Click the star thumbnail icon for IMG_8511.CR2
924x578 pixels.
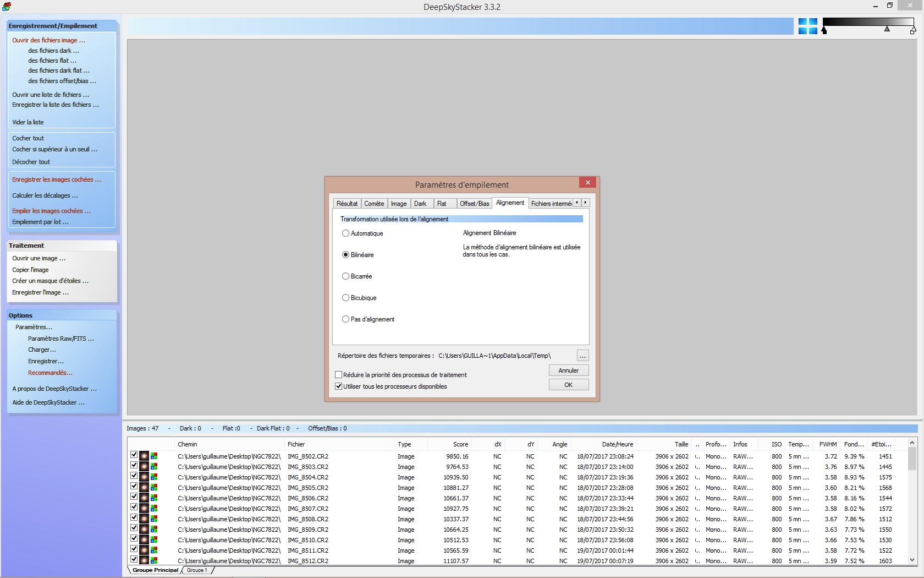pyautogui.click(x=144, y=550)
